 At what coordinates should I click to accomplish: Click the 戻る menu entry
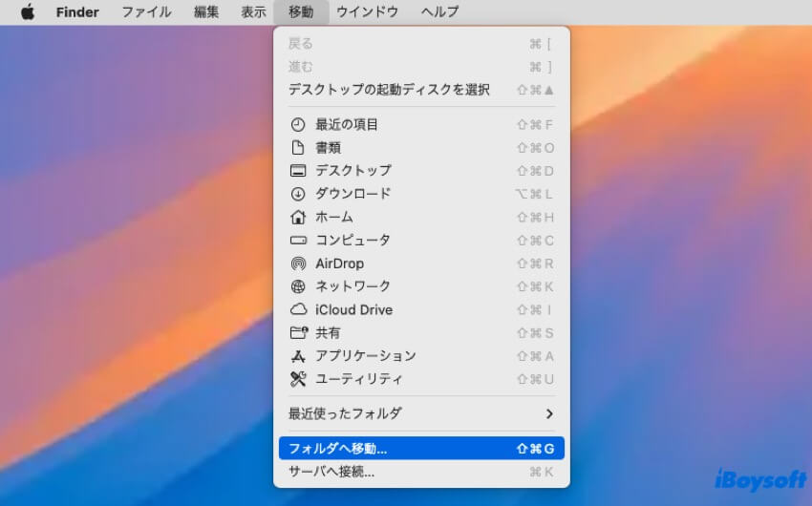coord(421,44)
